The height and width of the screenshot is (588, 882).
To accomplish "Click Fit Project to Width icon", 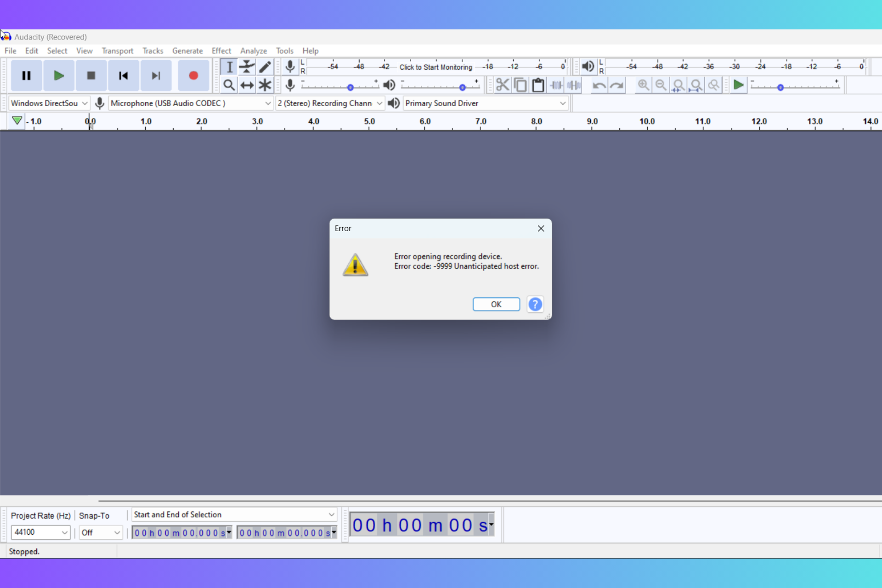I will [696, 85].
